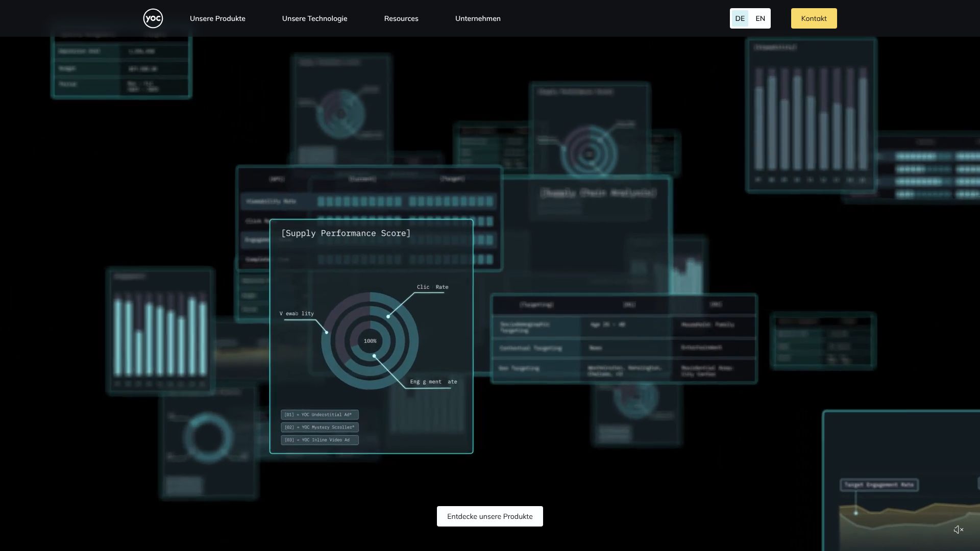Click the Target Engagement Rate tag
Image resolution: width=980 pixels, height=551 pixels.
click(879, 485)
